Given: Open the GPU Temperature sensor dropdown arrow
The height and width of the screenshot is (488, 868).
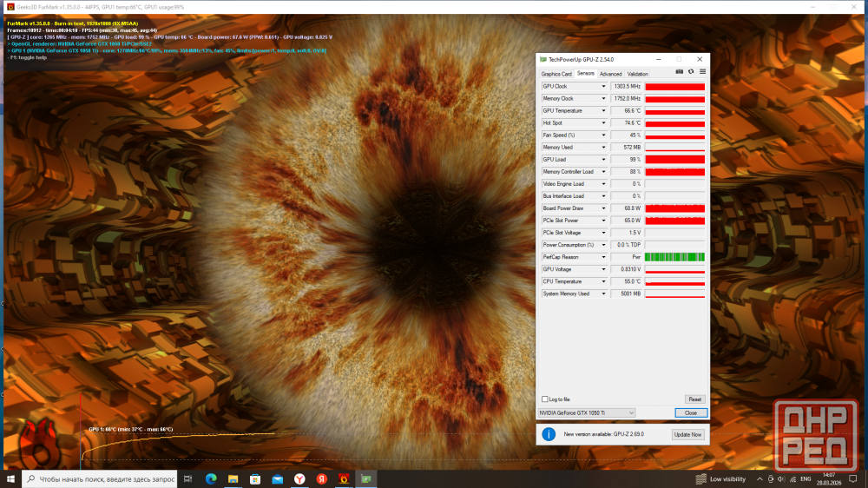Looking at the screenshot, I should [x=604, y=111].
